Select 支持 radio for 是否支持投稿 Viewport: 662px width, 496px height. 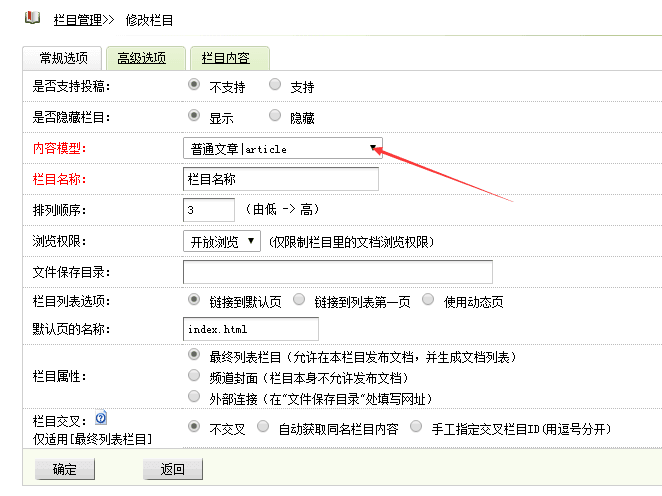275,86
